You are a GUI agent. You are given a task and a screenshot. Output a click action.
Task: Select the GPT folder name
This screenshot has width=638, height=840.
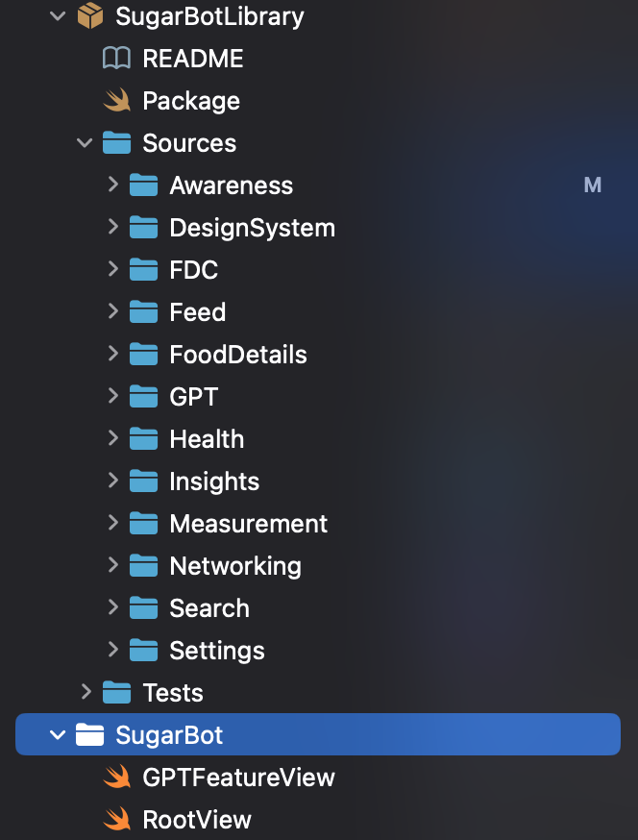pyautogui.click(x=194, y=396)
